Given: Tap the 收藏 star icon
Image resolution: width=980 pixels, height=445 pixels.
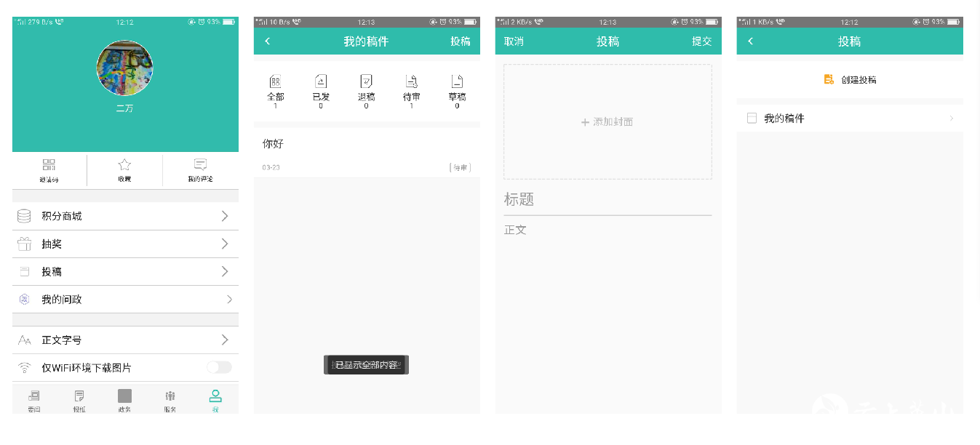Looking at the screenshot, I should pyautogui.click(x=124, y=165).
